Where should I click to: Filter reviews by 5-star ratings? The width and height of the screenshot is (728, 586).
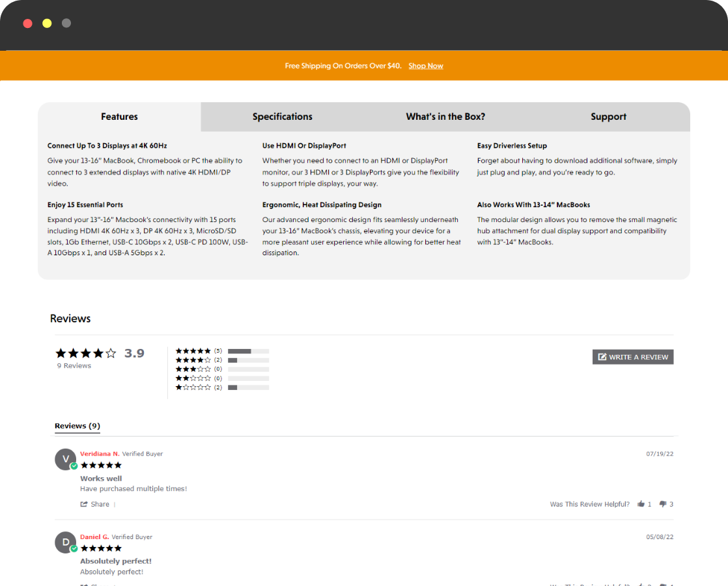pos(193,351)
